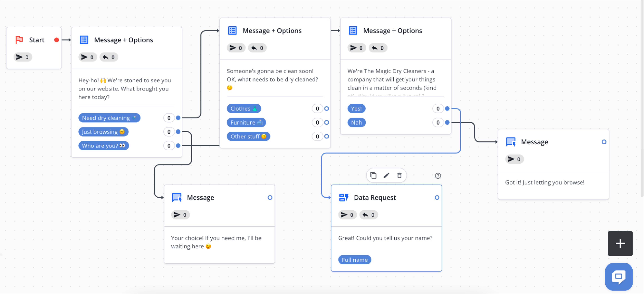Click the plus button to add a node
Image resolution: width=644 pixels, height=294 pixels.
click(620, 244)
